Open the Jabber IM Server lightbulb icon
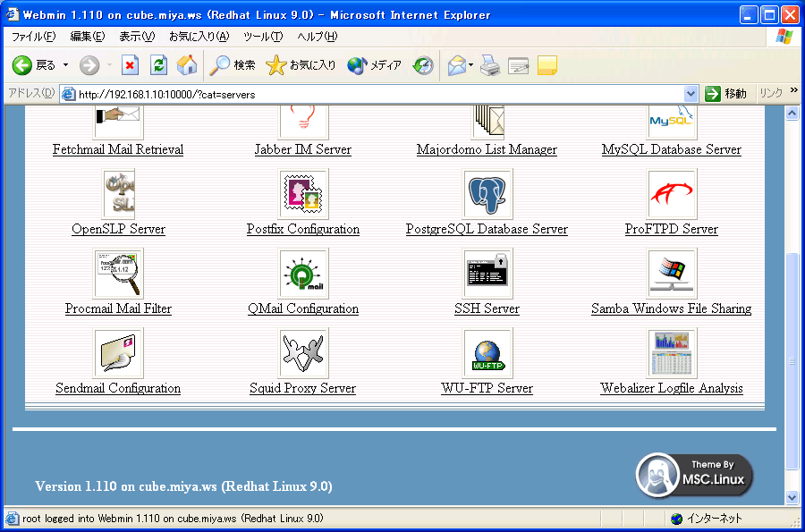 (303, 121)
